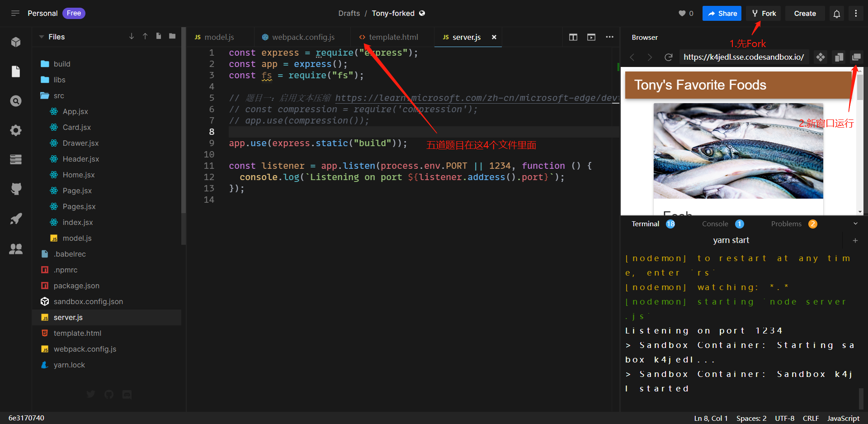Click UTF-8 encoding in the status bar
The height and width of the screenshot is (424, 868).
784,418
